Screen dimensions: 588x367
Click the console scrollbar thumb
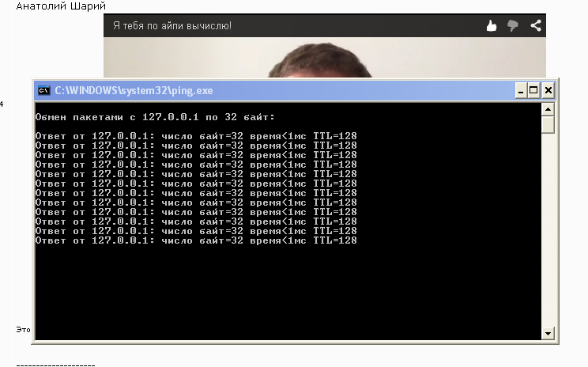click(x=548, y=125)
